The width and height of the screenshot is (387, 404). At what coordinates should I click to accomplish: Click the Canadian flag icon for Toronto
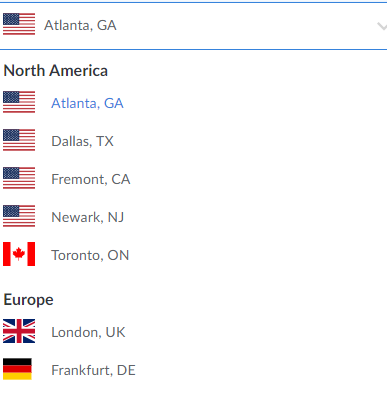pos(19,254)
